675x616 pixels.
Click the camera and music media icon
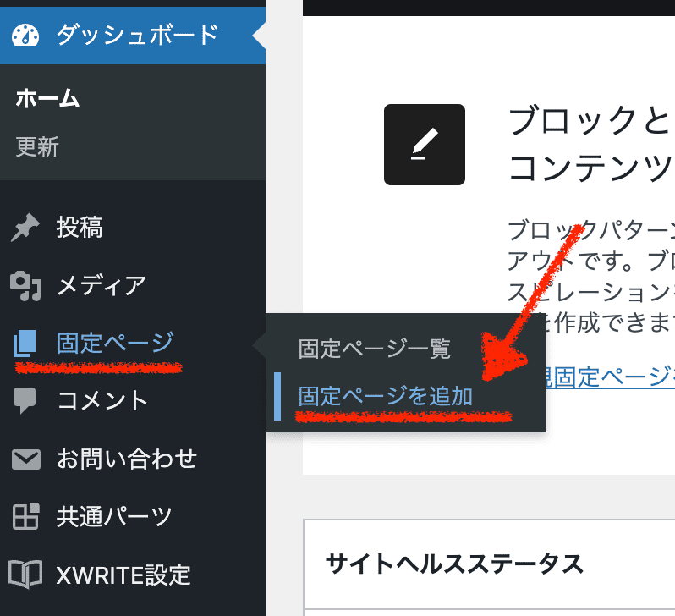point(25,286)
